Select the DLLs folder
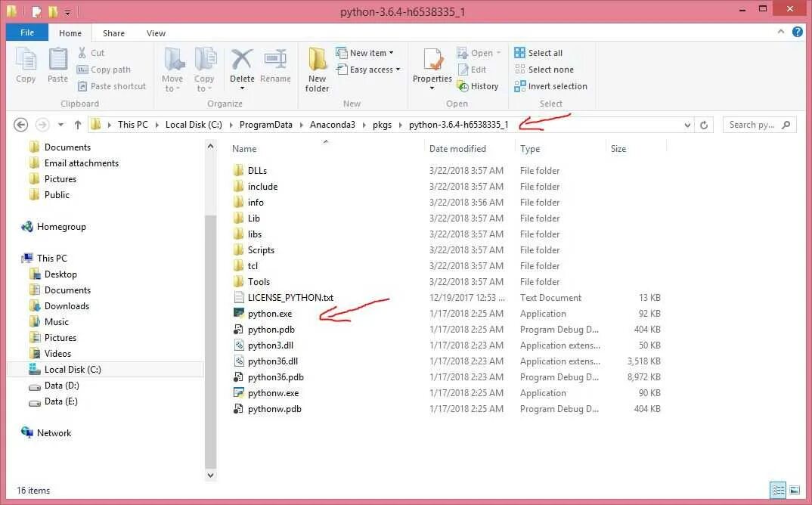Viewport: 812px width, 505px height. pos(257,170)
